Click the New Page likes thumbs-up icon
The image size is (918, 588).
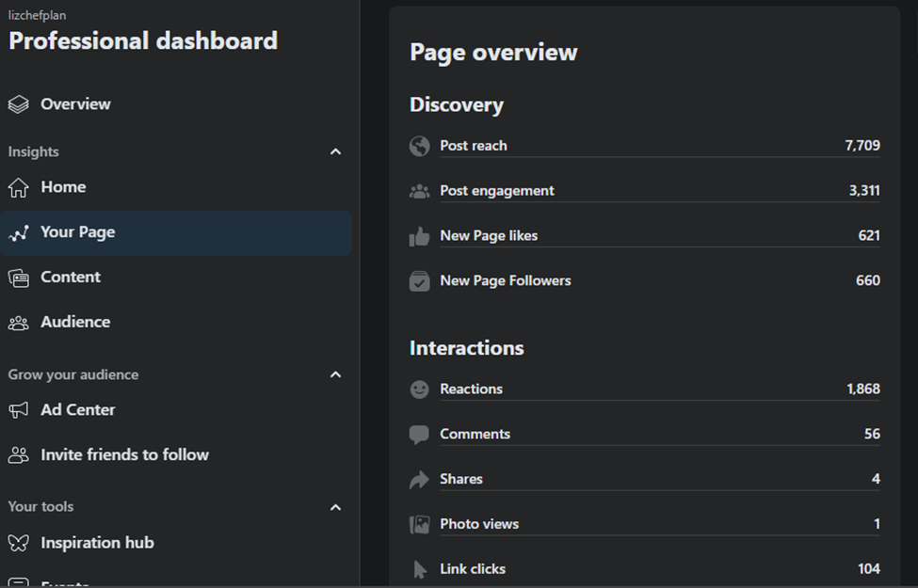pos(420,236)
